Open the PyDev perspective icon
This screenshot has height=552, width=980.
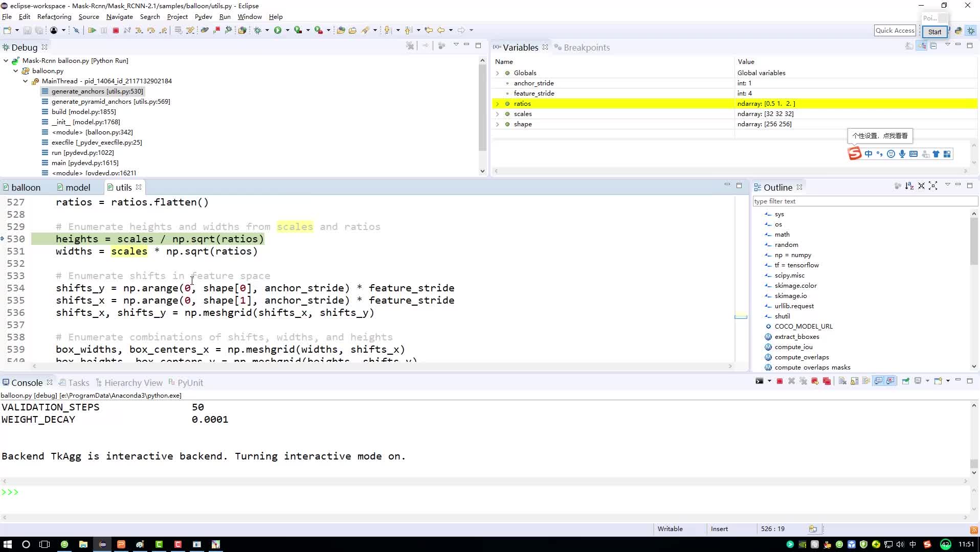(959, 31)
